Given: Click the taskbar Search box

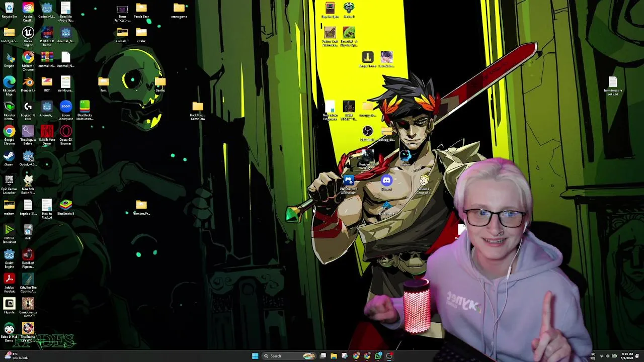Looking at the screenshot, I should (288, 356).
